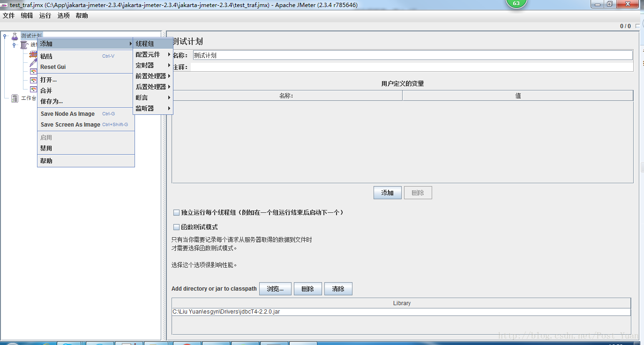Expand the 监听器 submenu
Screen dimensions: 644x345
(x=153, y=108)
